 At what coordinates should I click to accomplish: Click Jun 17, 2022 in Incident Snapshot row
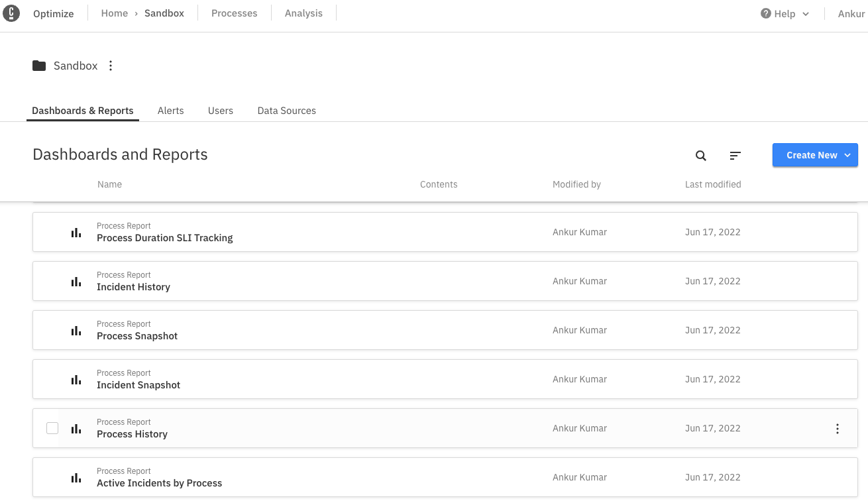point(713,379)
